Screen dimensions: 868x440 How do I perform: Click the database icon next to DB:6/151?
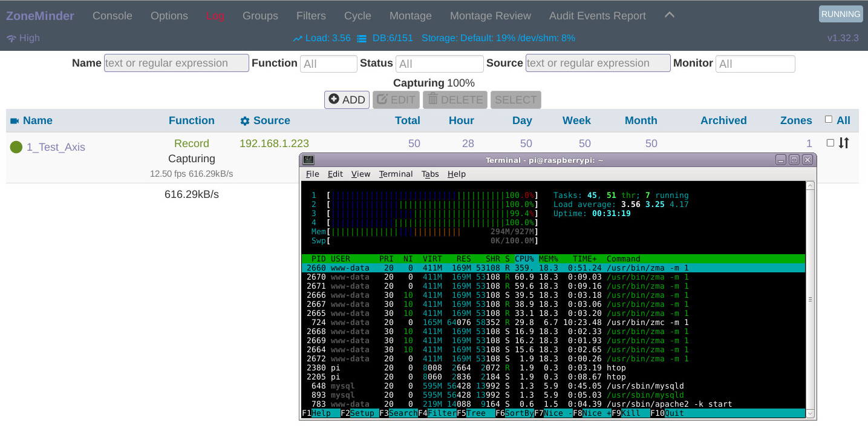pyautogui.click(x=362, y=38)
